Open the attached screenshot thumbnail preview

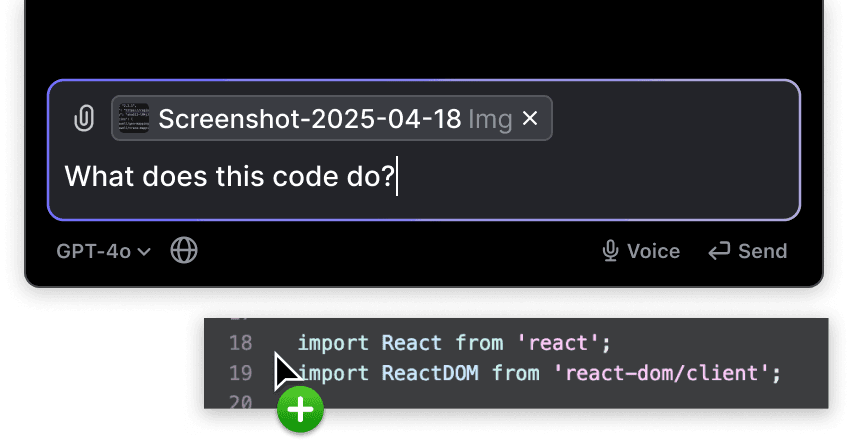click(134, 118)
